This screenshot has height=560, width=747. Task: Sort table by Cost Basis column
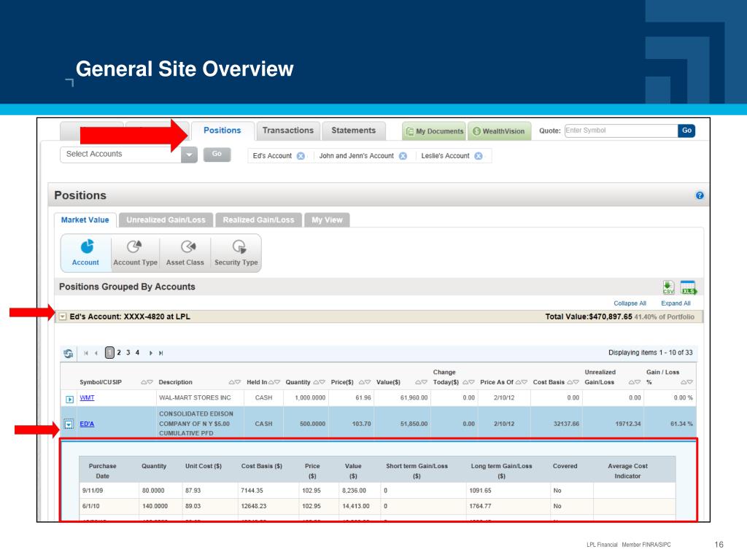pos(573,382)
